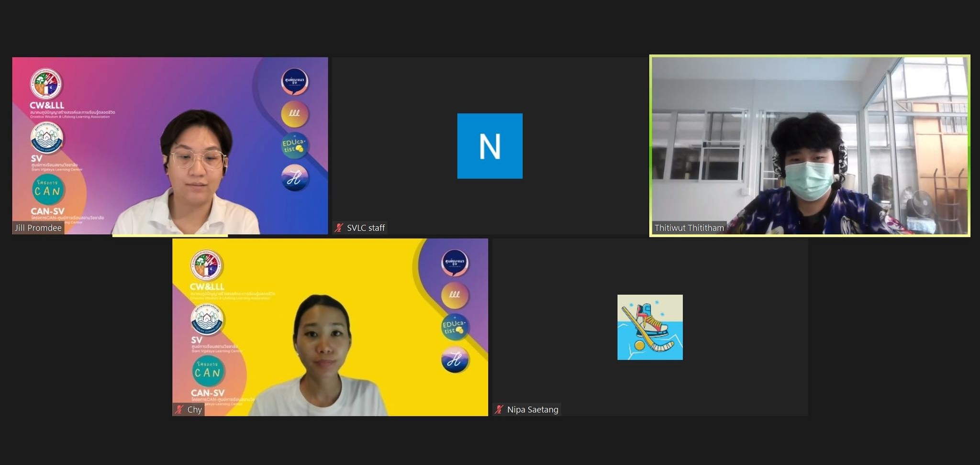Click the SVLC staff name label

366,228
